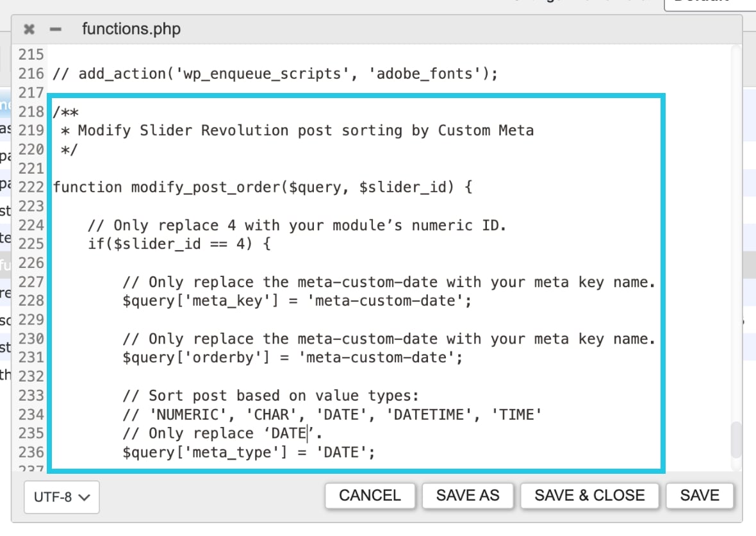756x536 pixels.
Task: Click the $query['meta_type'] = 'DATE' line
Action: coord(249,453)
